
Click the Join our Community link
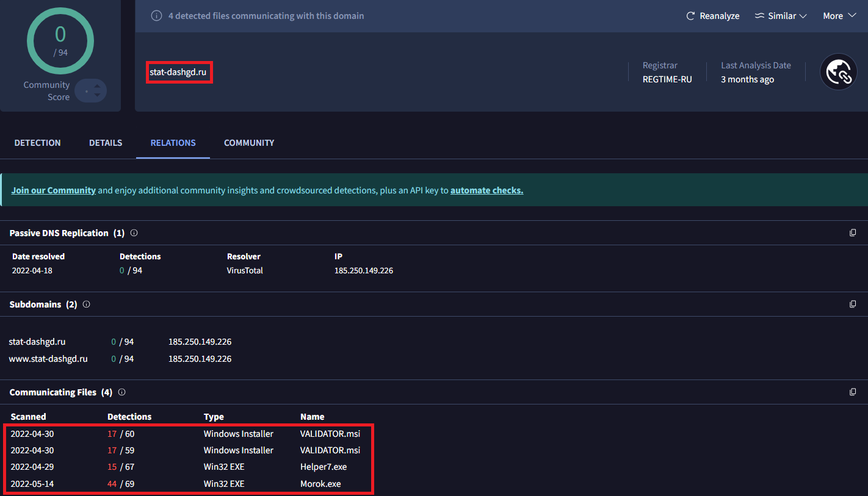click(x=54, y=190)
